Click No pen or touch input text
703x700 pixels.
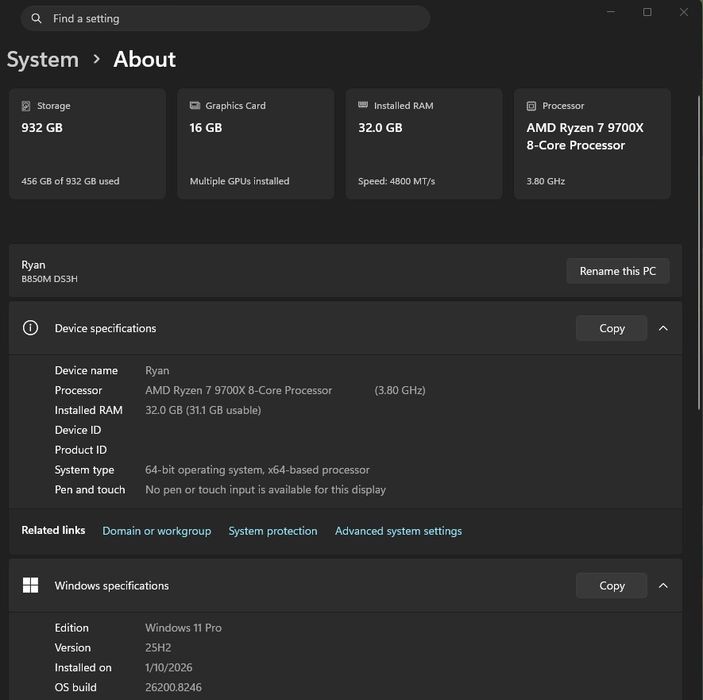pos(265,490)
